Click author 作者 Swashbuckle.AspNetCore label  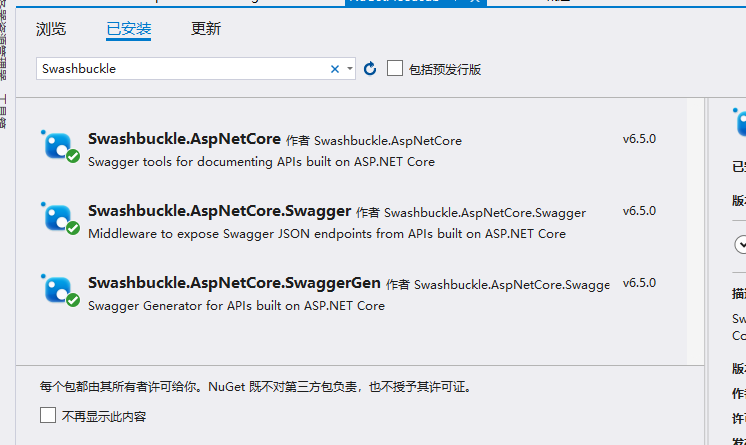pos(373,141)
